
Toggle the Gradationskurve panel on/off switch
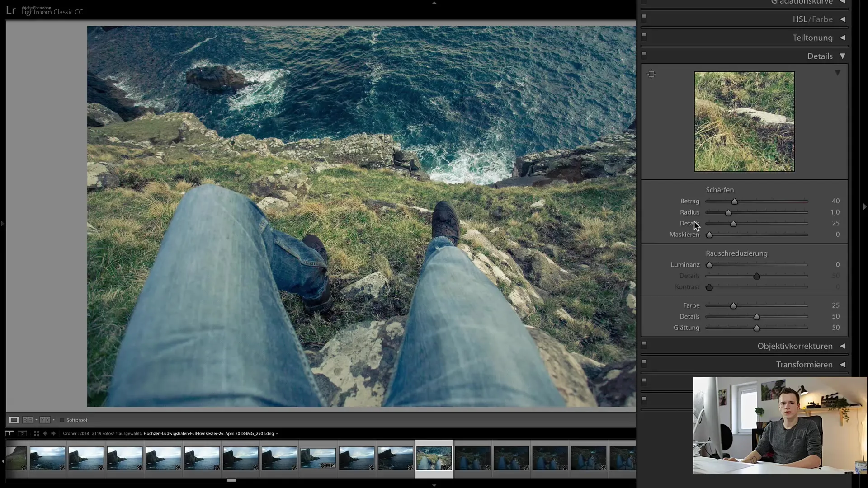(x=644, y=2)
